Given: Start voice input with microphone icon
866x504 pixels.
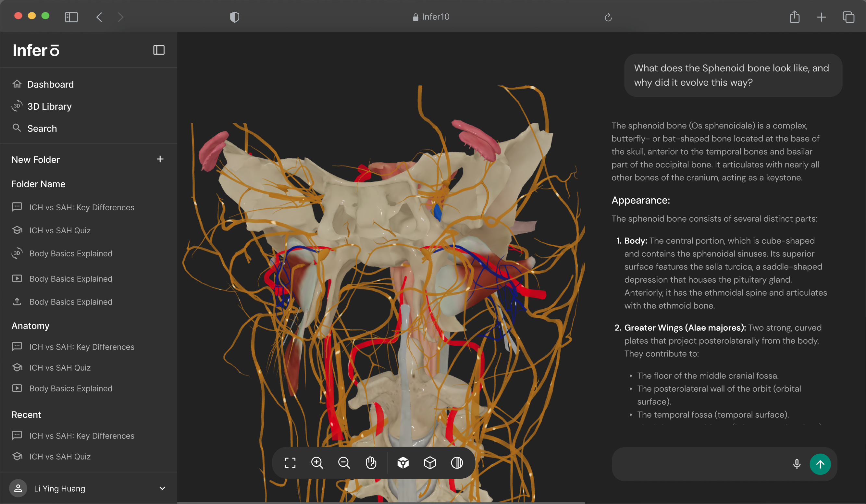Looking at the screenshot, I should (x=797, y=464).
